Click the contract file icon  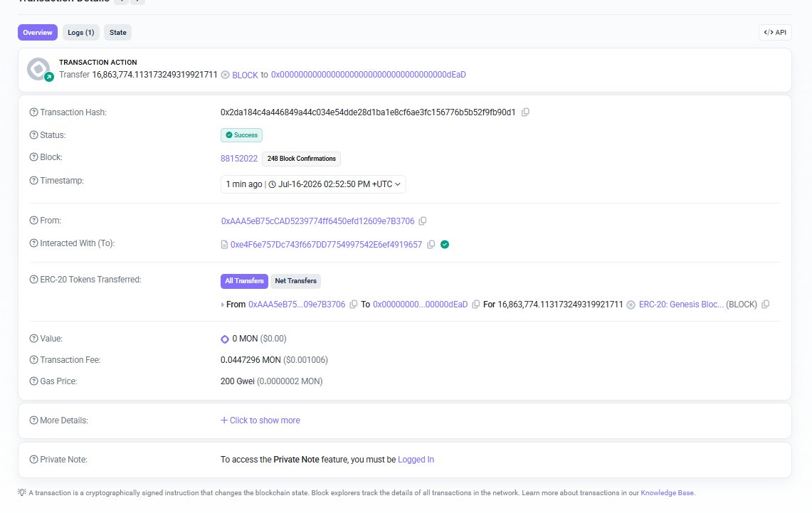coord(224,244)
